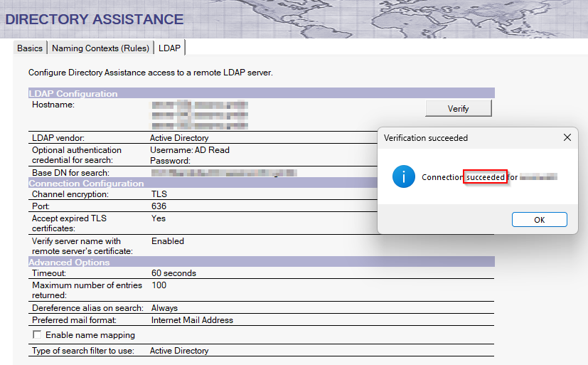Click the search filter type Active Directory value

(179, 351)
